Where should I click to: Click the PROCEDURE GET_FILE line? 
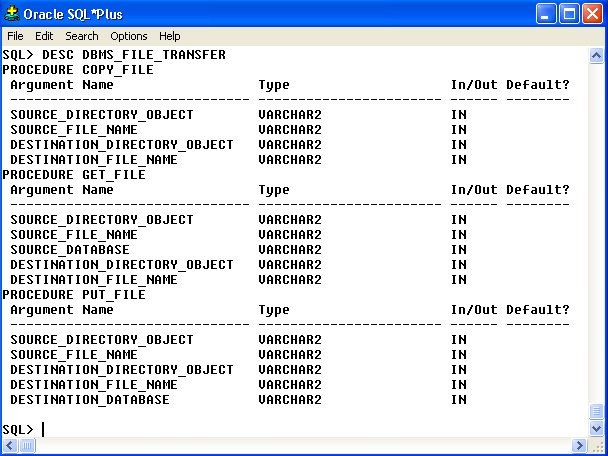[x=74, y=174]
